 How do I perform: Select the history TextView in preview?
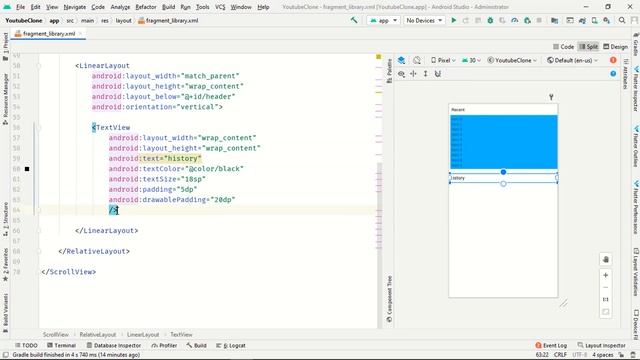tap(503, 178)
